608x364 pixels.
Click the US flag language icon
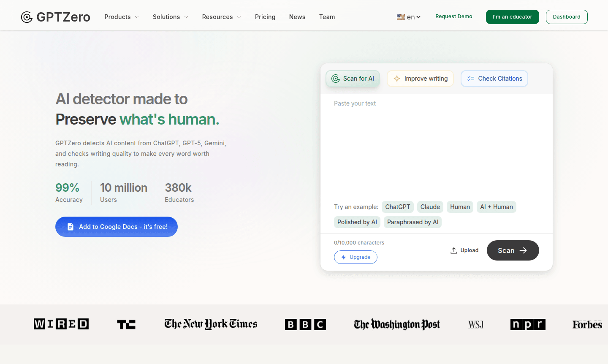coord(401,17)
